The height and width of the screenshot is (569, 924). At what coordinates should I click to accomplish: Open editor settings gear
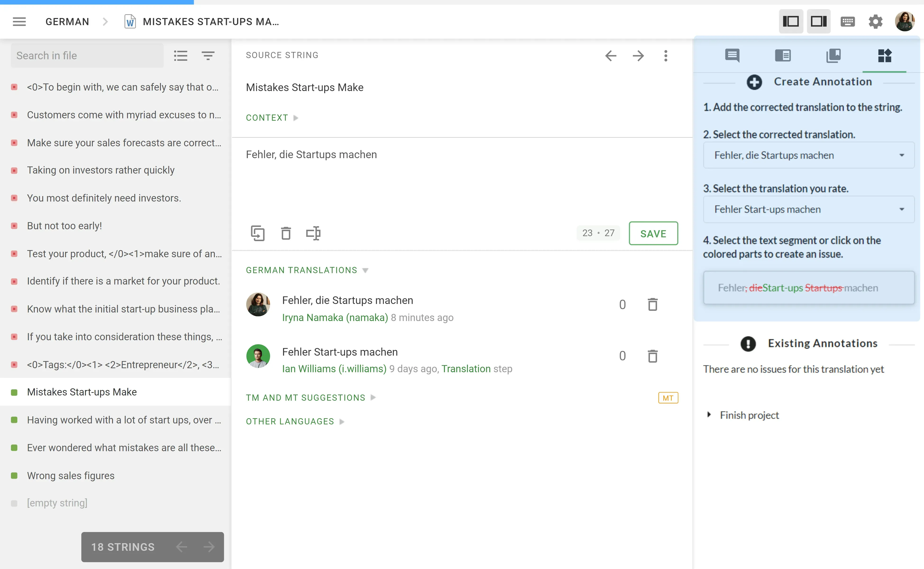(875, 21)
